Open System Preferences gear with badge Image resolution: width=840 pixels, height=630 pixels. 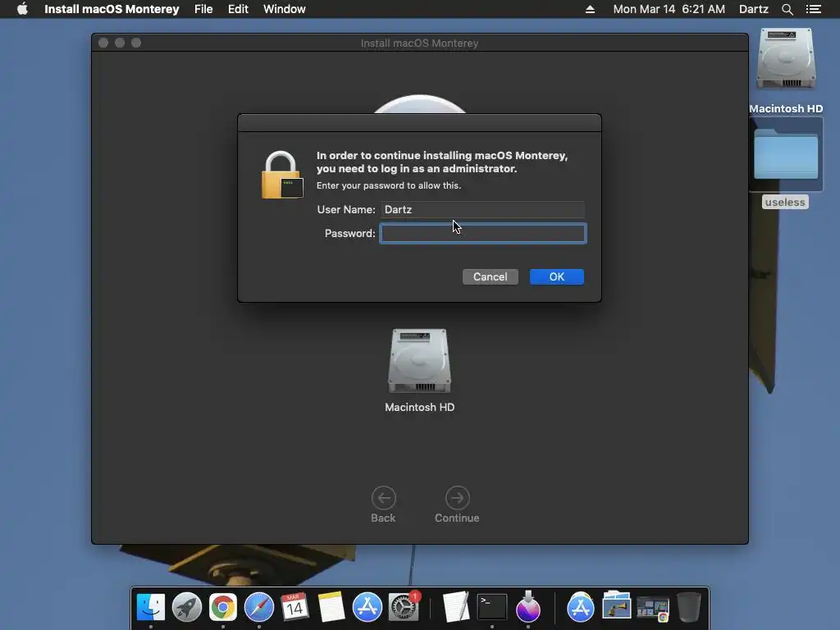point(404,607)
